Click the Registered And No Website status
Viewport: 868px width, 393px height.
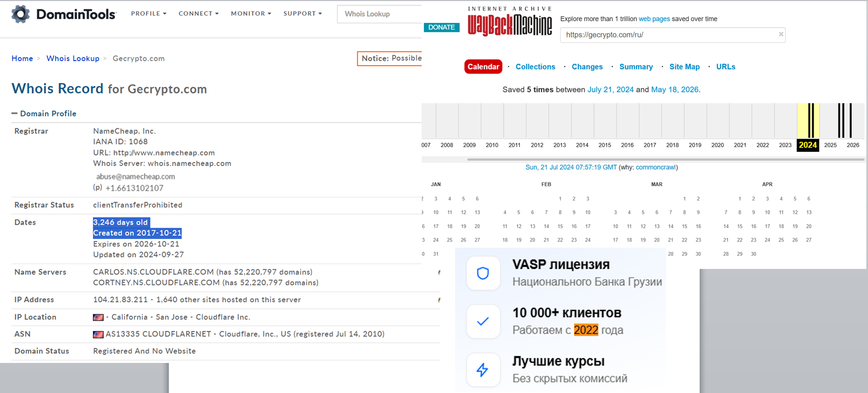144,351
